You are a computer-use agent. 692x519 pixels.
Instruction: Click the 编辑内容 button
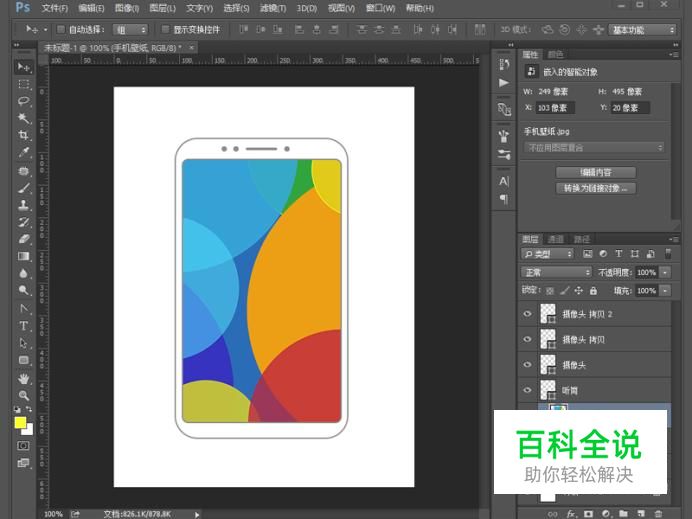click(595, 172)
